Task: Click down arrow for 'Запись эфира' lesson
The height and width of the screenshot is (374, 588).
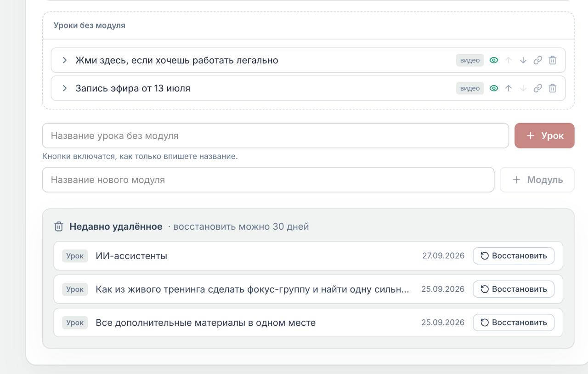Action: pyautogui.click(x=523, y=88)
